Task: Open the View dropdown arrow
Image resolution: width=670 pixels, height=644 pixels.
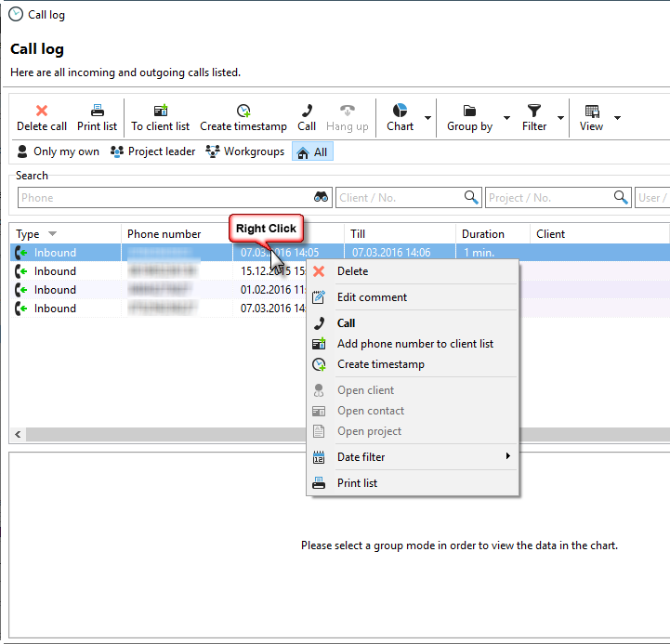Action: pyautogui.click(x=617, y=118)
